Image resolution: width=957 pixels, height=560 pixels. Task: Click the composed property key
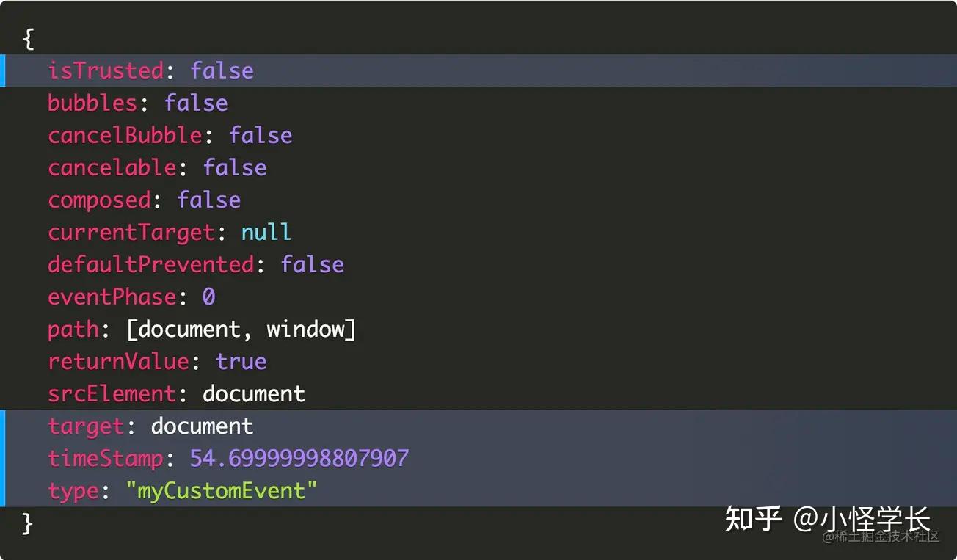click(x=99, y=200)
